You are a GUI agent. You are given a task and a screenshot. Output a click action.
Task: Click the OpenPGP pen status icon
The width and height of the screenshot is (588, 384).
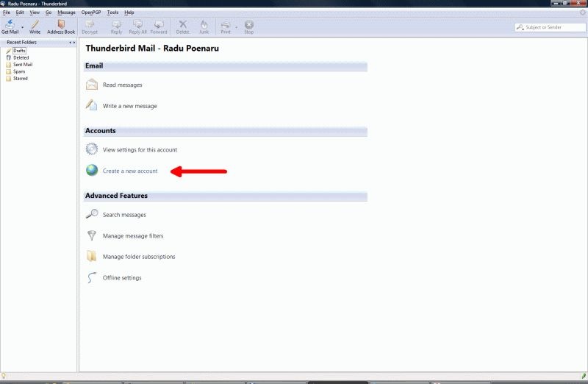(x=584, y=375)
